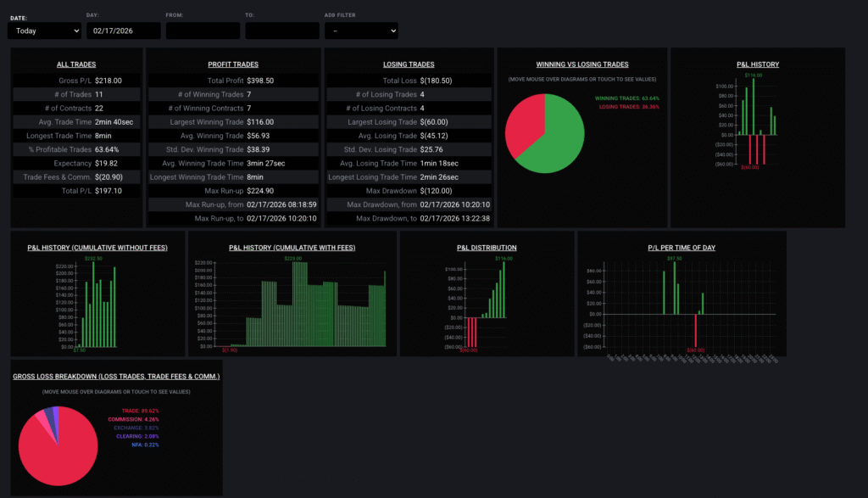Click the $97.50 peak label on time-of-day chart

674,259
